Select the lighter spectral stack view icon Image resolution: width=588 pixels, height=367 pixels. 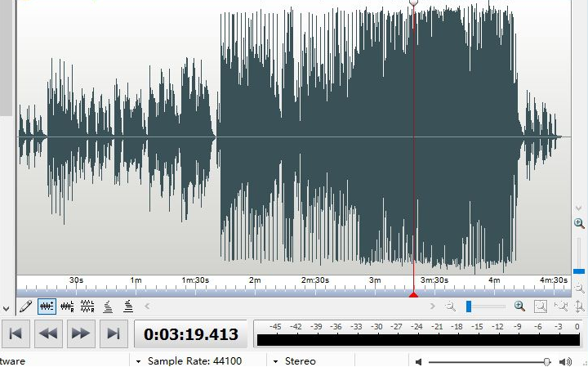click(108, 307)
